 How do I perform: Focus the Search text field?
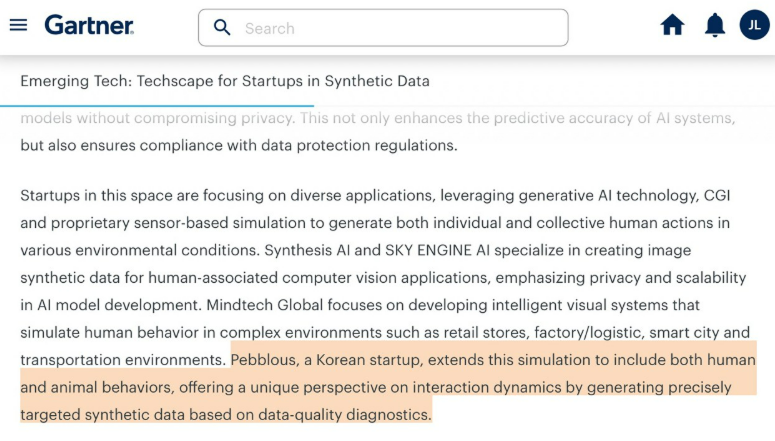(400, 28)
